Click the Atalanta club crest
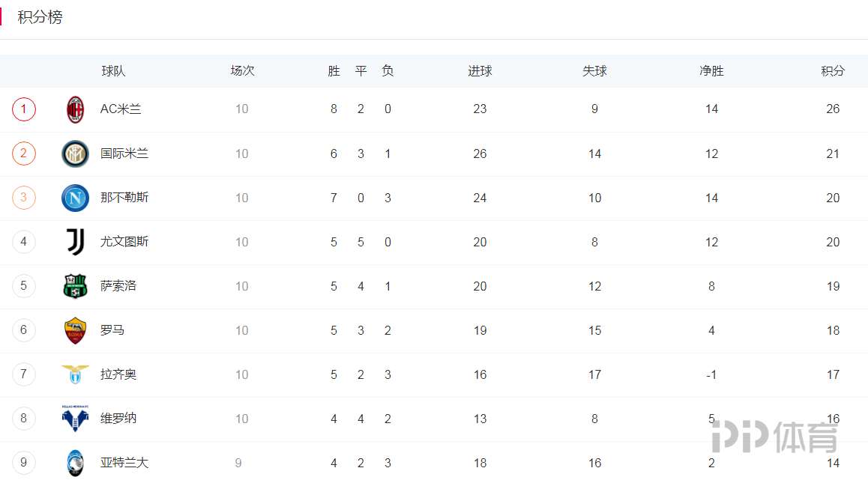 coord(75,463)
